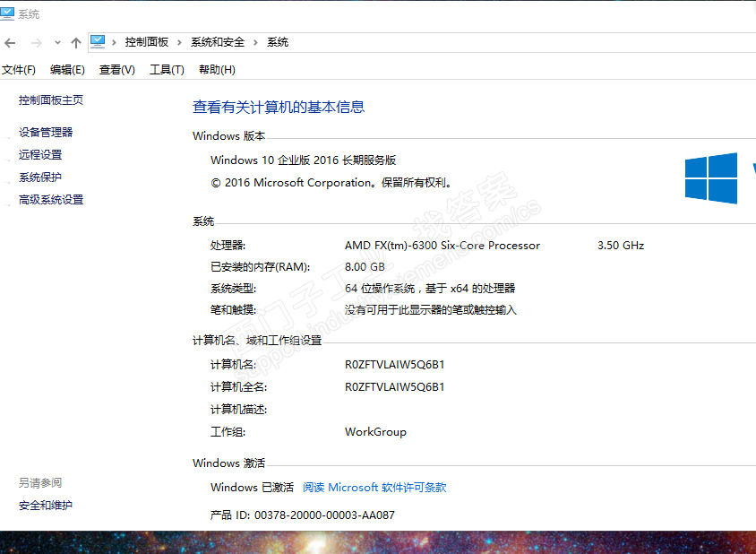This screenshot has width=756, height=554.
Task: Open 系统保护 from sidebar
Action: 40,177
